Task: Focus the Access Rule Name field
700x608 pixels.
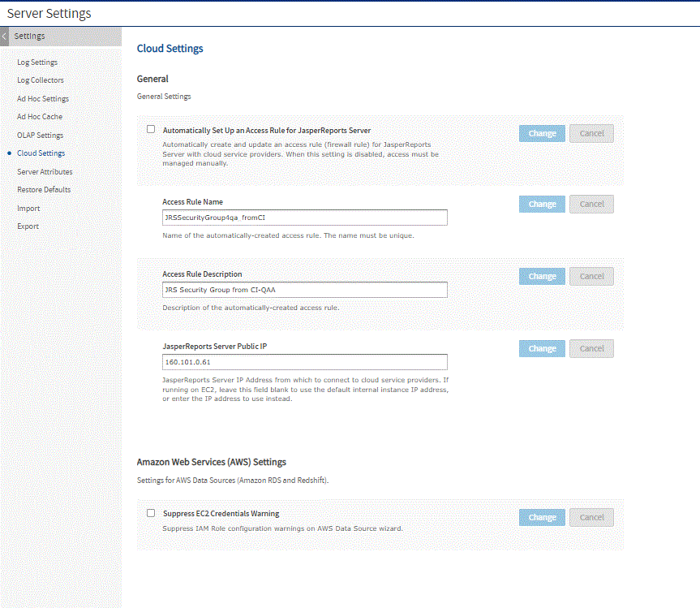Action: pyautogui.click(x=305, y=218)
